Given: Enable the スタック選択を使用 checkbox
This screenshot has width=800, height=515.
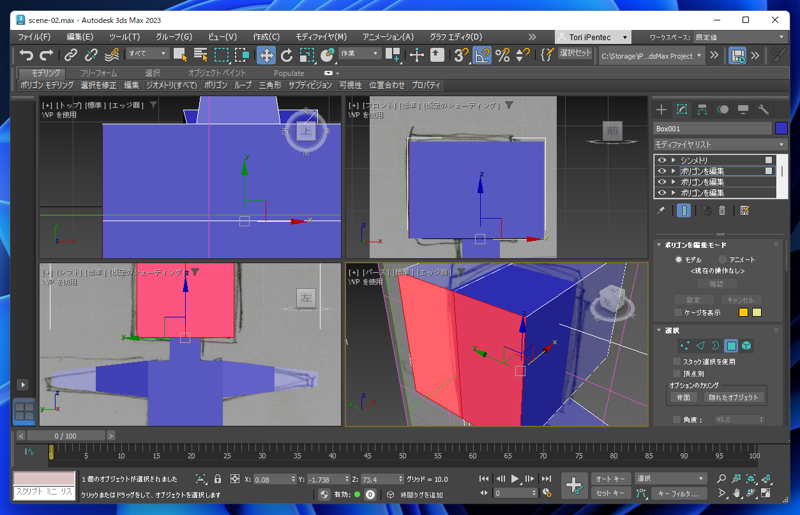Looking at the screenshot, I should coord(677,361).
